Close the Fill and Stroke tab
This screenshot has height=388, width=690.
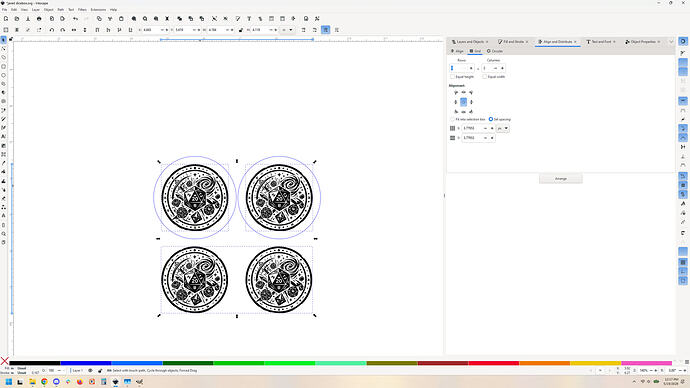tap(527, 42)
